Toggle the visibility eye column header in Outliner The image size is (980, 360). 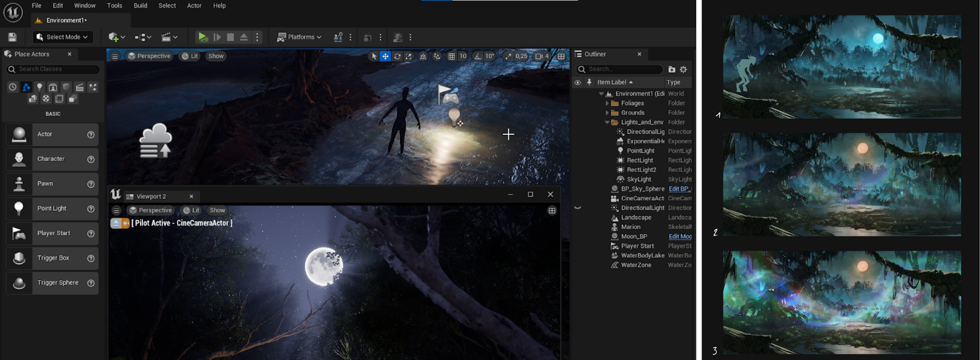(577, 82)
